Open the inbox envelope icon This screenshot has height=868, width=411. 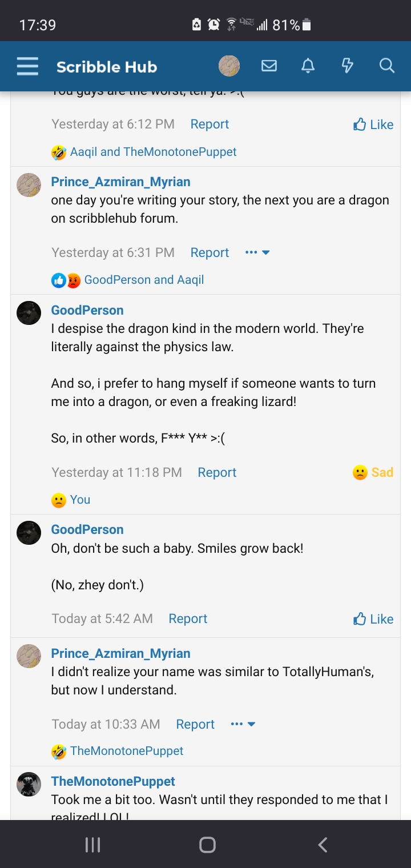click(269, 66)
